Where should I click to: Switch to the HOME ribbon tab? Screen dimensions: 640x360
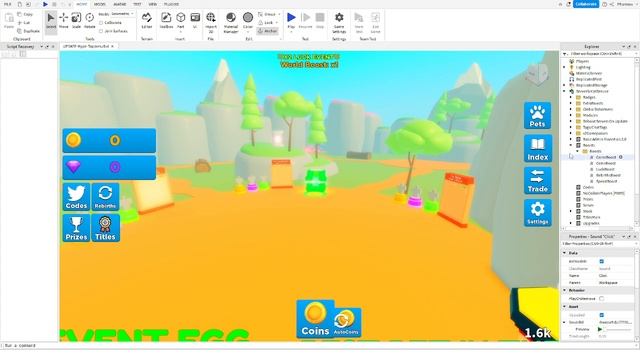coord(82,4)
